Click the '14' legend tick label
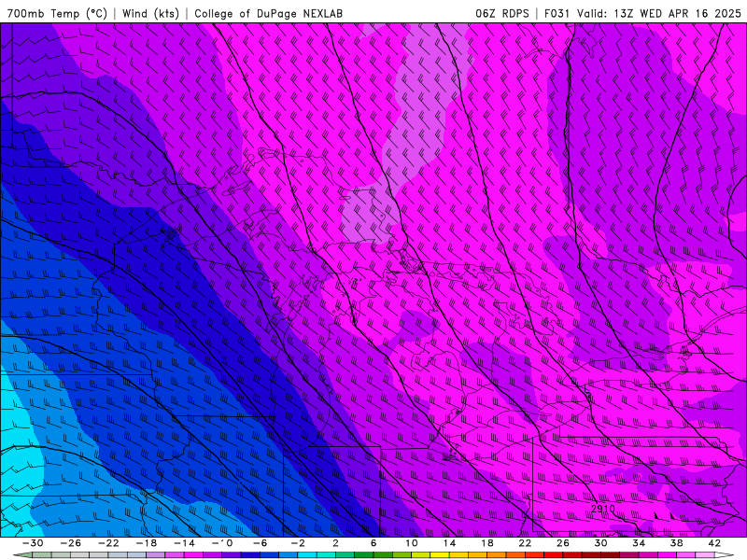The image size is (747, 560). 449,543
